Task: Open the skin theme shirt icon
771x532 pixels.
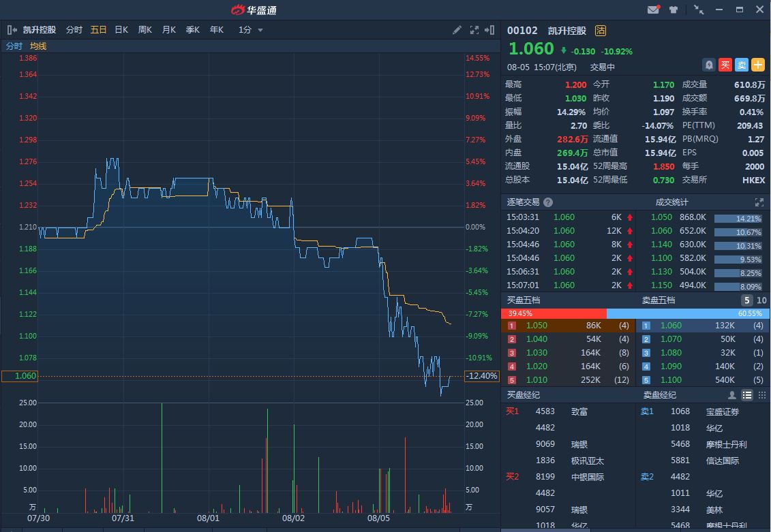Action: [674, 10]
